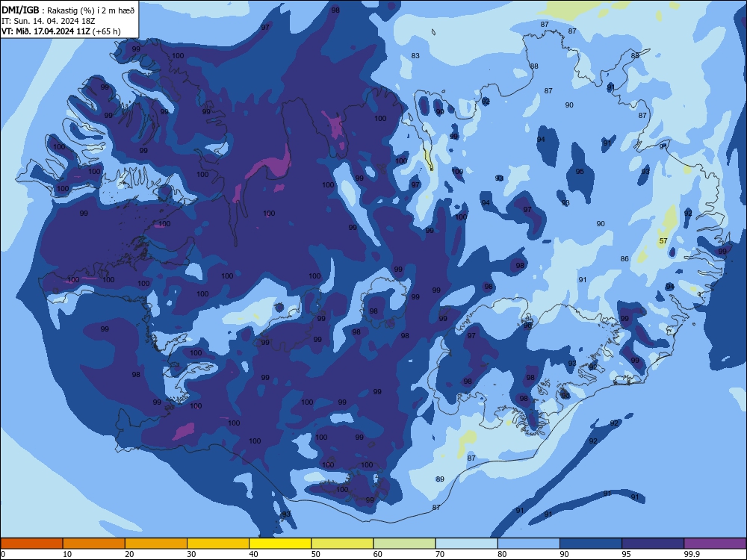The image size is (747, 560).
Task: Click the golden 30–40 legend swatch
Action: [x=218, y=544]
